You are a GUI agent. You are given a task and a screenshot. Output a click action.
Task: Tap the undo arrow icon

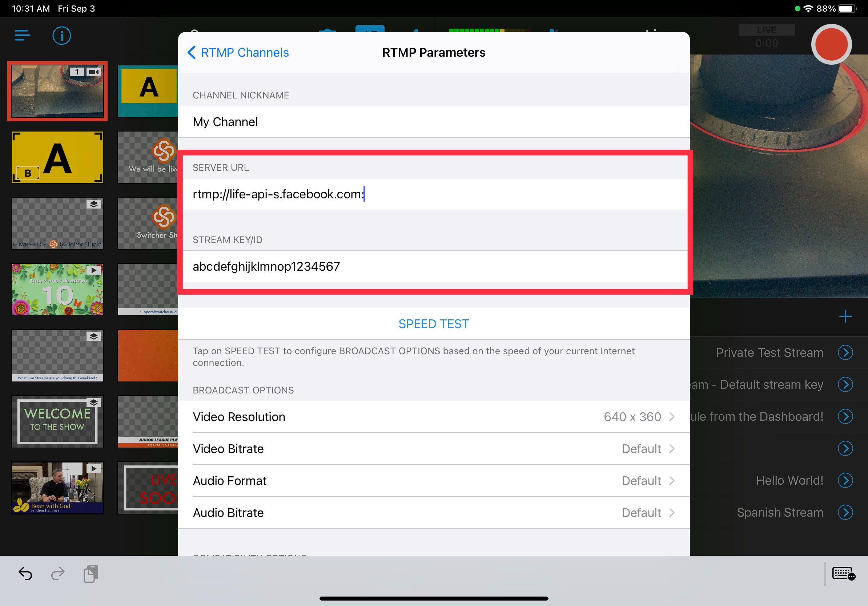pyautogui.click(x=25, y=574)
